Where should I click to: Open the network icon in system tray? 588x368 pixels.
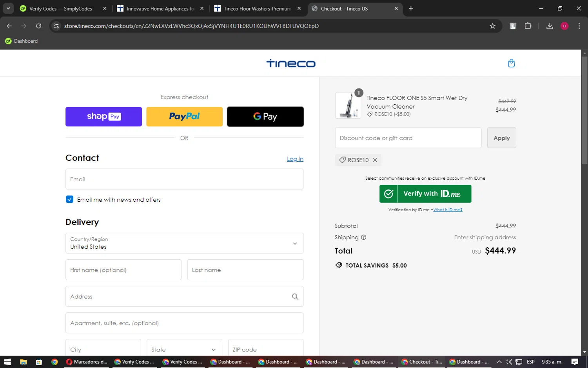point(519,362)
